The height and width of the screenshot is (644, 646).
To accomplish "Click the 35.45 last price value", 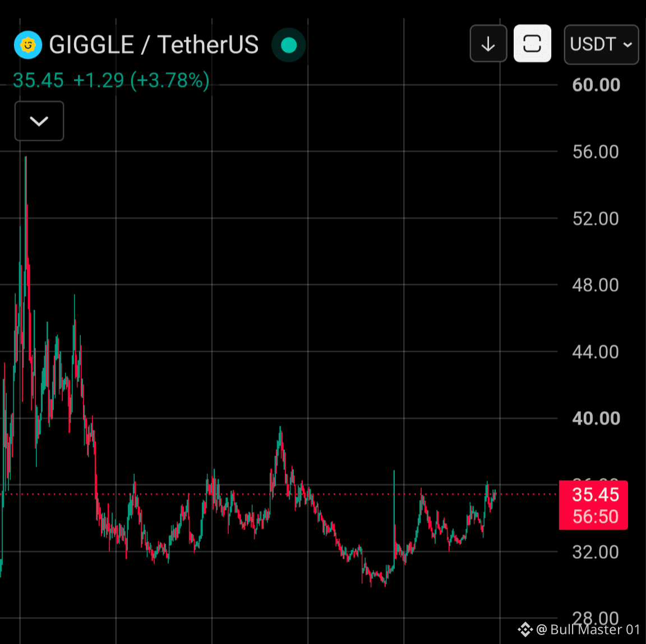I will pyautogui.click(x=38, y=80).
